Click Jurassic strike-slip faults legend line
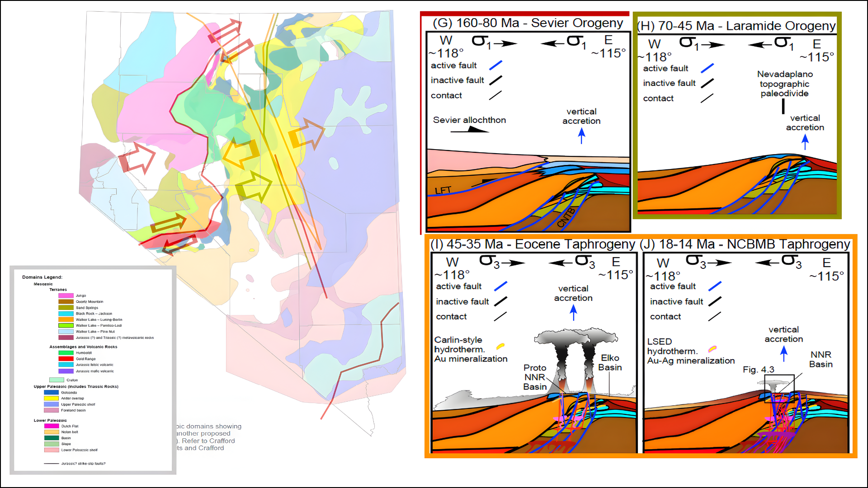This screenshot has height=488, width=868. coord(52,464)
